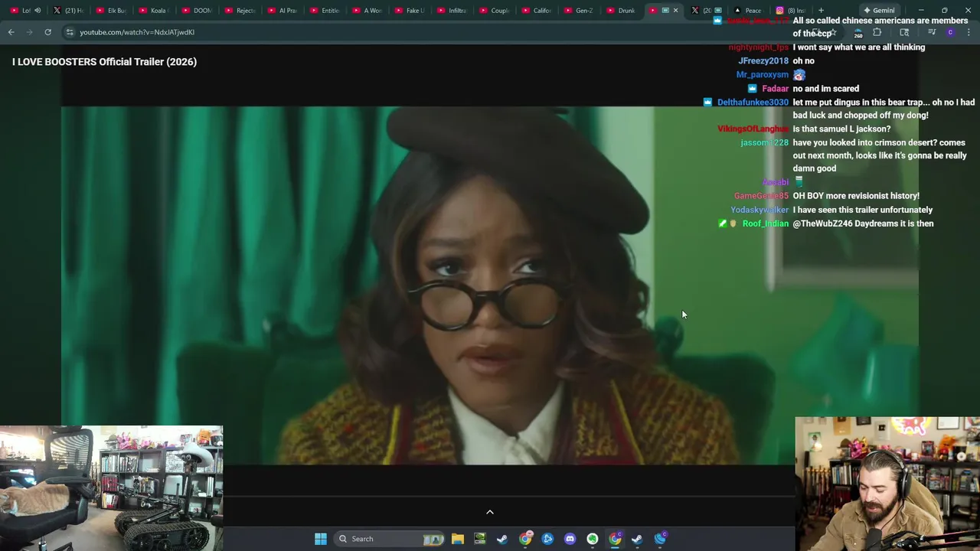Open the media controls icon in toolbar

(x=932, y=32)
